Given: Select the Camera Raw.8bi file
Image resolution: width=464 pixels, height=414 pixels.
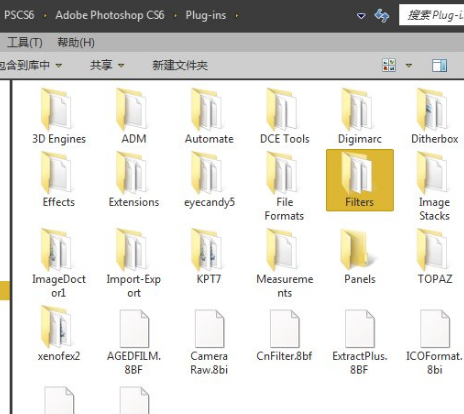Looking at the screenshot, I should coord(209,343).
